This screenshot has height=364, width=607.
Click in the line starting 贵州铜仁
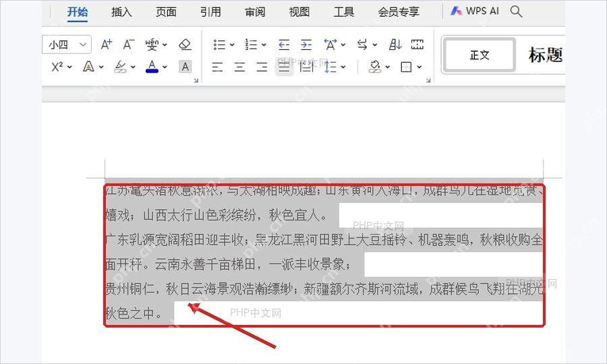coord(324,289)
